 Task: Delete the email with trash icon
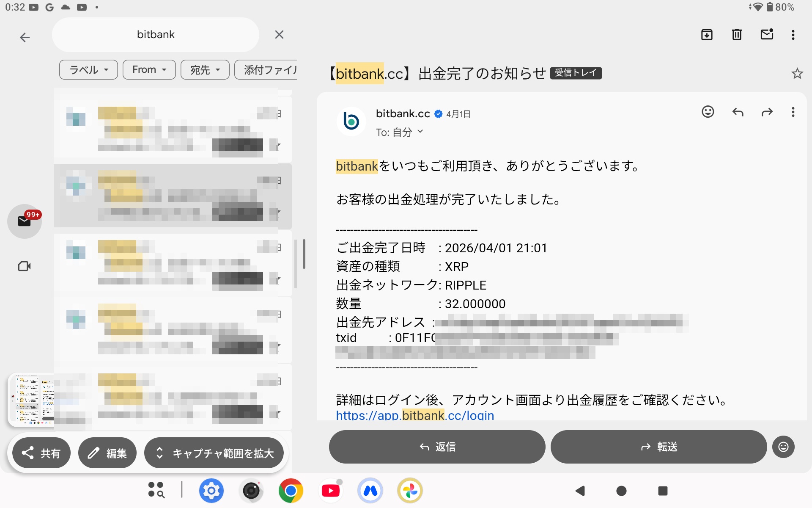point(737,35)
